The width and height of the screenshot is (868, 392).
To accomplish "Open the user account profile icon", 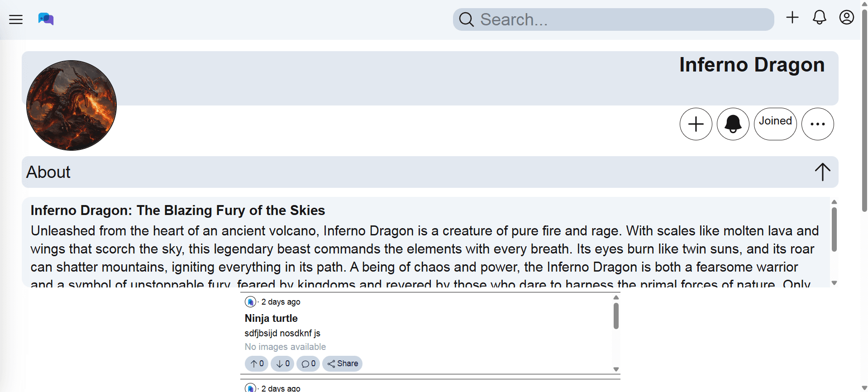I will (x=846, y=18).
